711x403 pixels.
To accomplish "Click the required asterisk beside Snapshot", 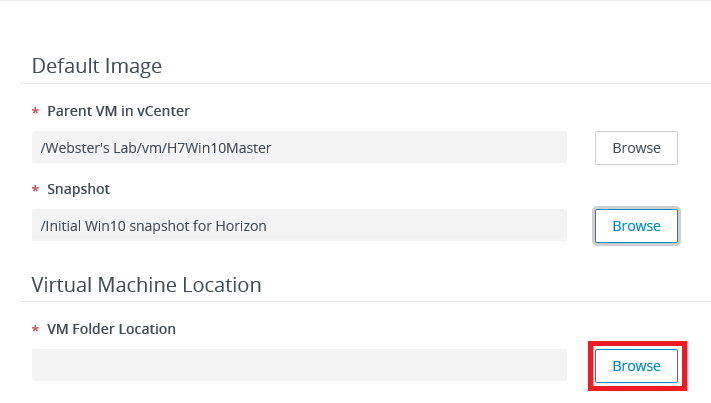I will pos(36,189).
